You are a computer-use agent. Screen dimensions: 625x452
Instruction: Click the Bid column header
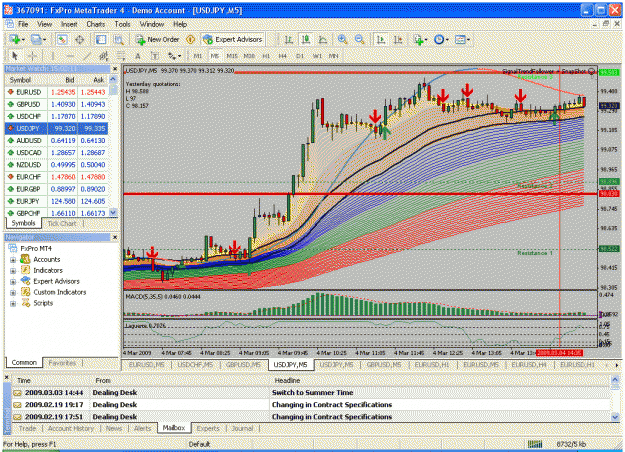[x=70, y=80]
